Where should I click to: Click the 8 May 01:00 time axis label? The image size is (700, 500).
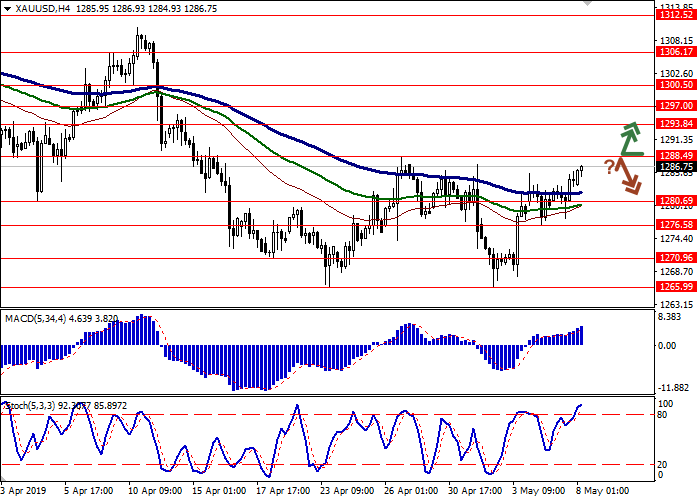tap(600, 492)
